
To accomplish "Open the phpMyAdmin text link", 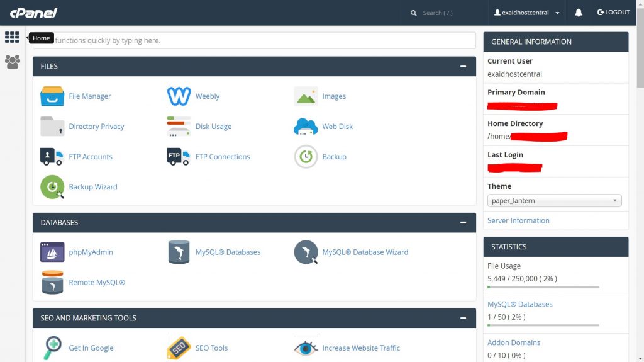I will pos(91,252).
